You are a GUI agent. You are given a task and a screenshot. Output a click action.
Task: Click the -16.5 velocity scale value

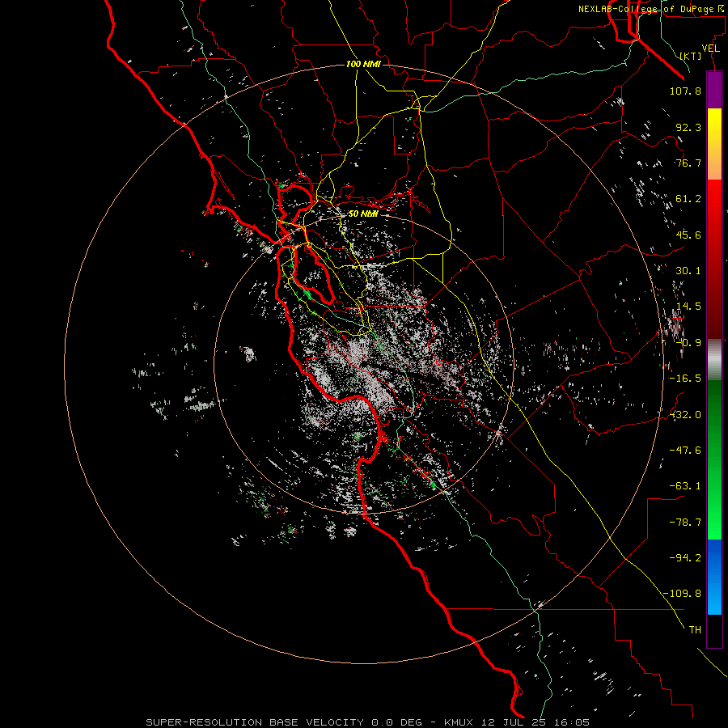(685, 379)
